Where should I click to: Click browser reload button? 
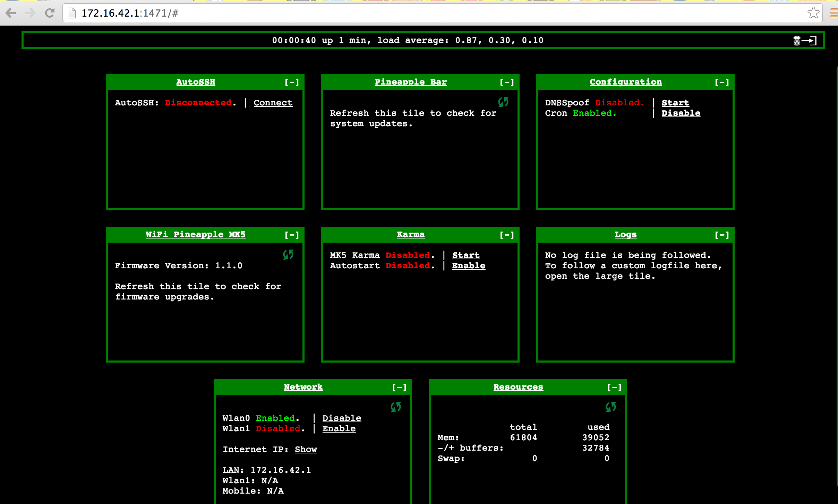pos(50,13)
